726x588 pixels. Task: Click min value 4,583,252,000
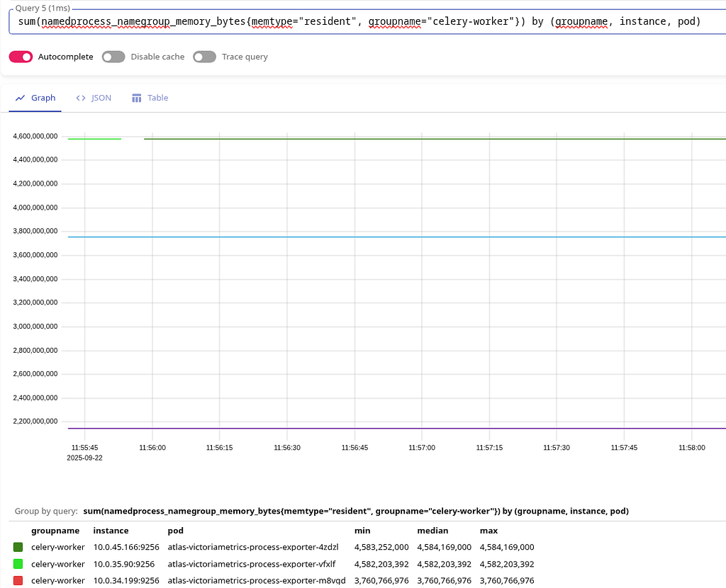pos(381,548)
